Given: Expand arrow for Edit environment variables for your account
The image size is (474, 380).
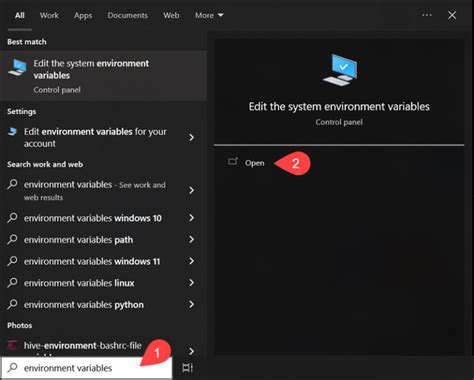Looking at the screenshot, I should (x=191, y=137).
